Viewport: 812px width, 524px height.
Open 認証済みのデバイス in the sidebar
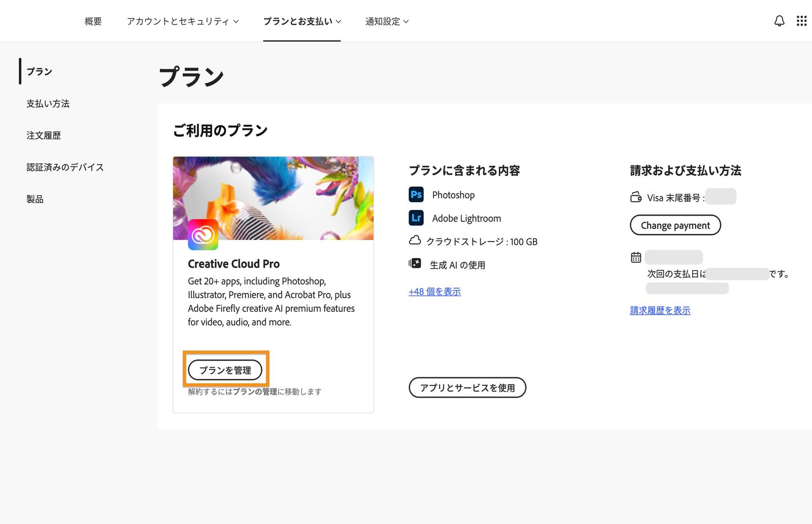point(65,167)
